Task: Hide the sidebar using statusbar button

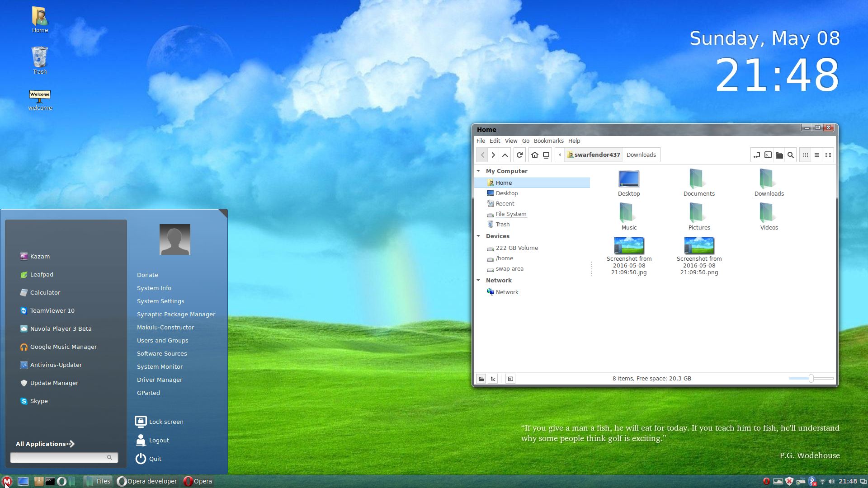Action: click(510, 379)
